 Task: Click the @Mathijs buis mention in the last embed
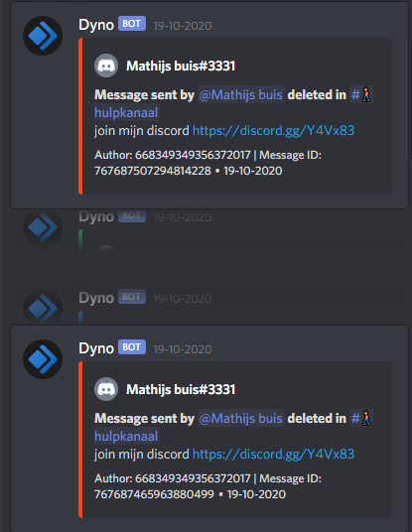(x=241, y=418)
